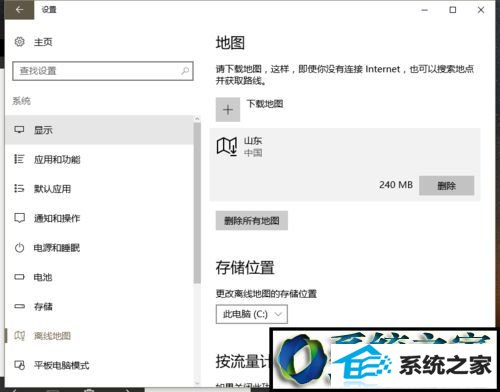Select the 默认应用 icon

19,189
